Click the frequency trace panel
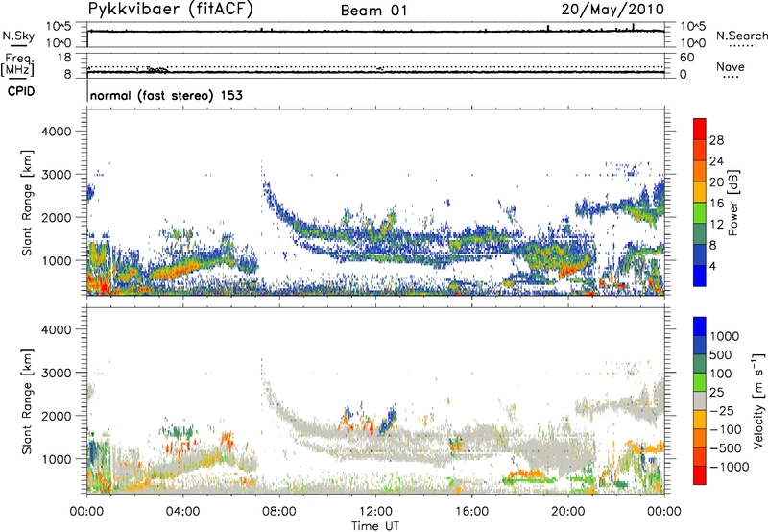This screenshot has height=532, width=768. pos(375,65)
